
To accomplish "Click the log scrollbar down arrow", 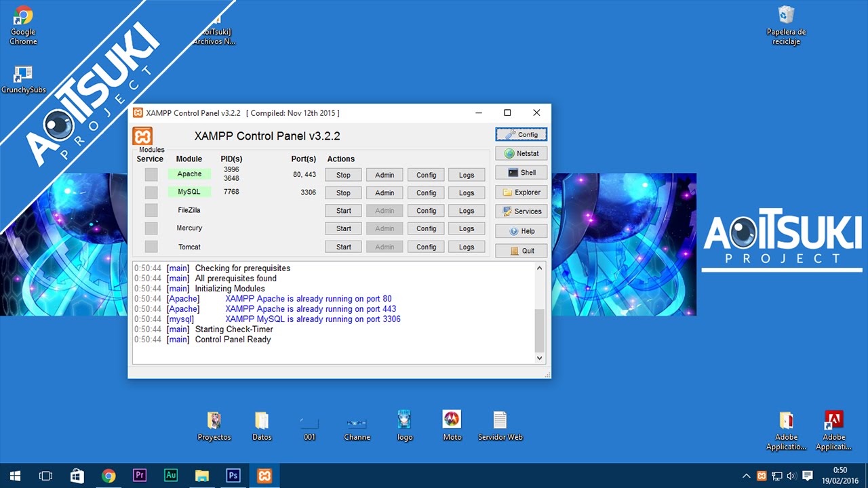I will 540,358.
